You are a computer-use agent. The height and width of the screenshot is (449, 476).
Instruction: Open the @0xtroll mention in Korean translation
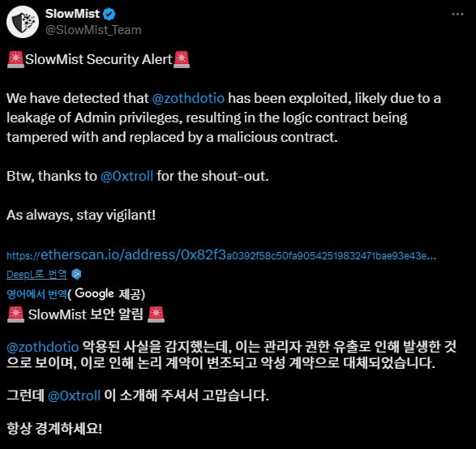click(74, 396)
